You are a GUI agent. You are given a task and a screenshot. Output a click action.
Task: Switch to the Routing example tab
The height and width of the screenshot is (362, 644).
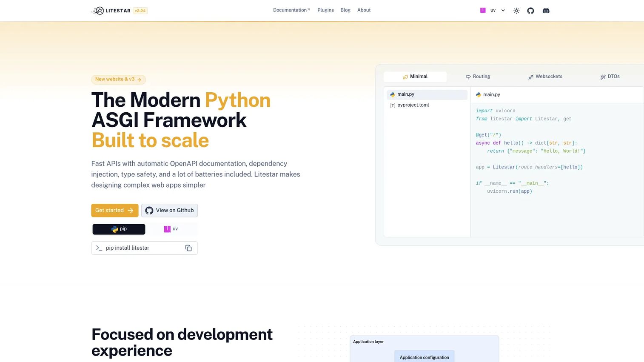pos(478,77)
